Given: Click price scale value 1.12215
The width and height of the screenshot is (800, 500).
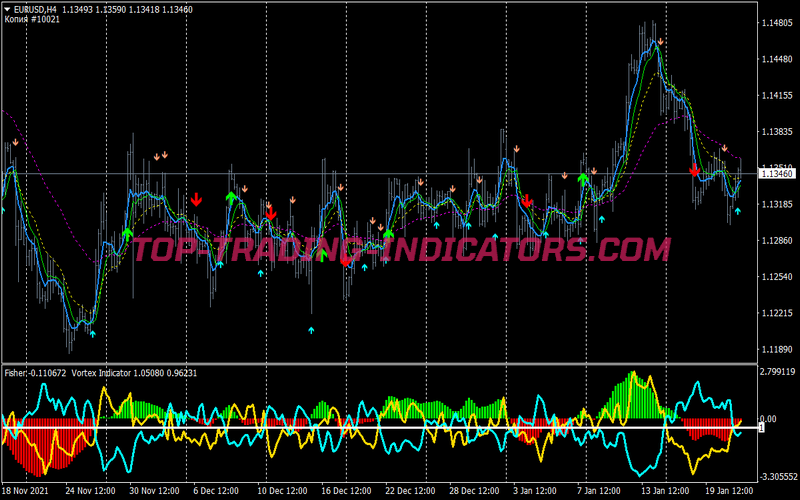Looking at the screenshot, I should [x=778, y=313].
